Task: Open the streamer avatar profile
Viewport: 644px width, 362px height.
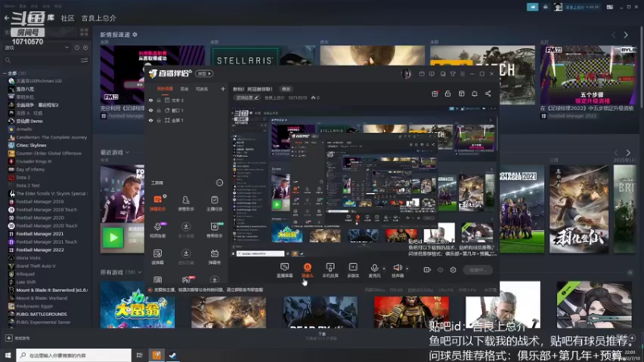Action: point(407,74)
